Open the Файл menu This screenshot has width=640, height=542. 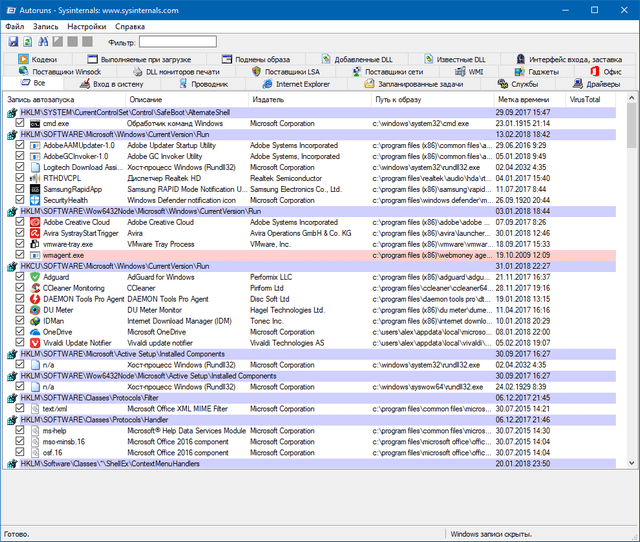point(16,26)
